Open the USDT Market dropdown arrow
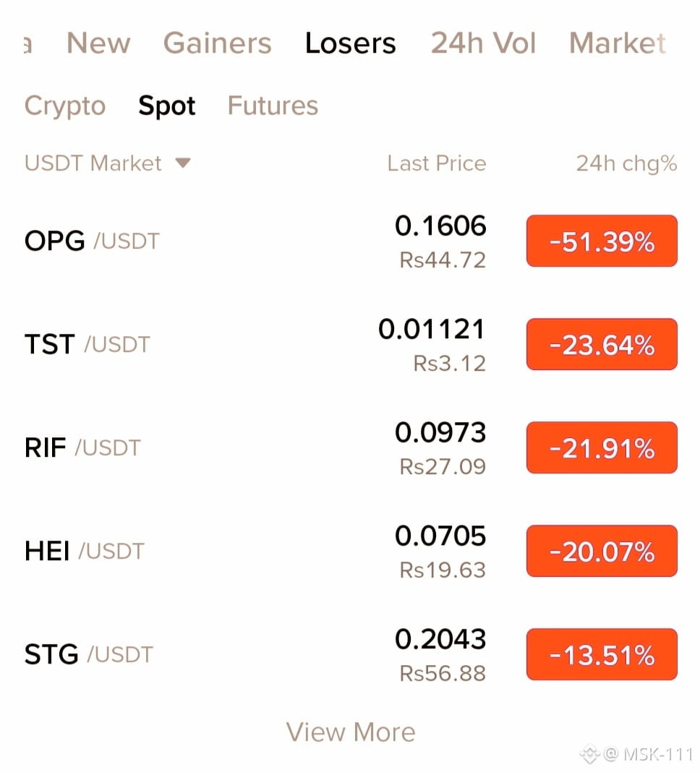This screenshot has height=772, width=700. coord(183,163)
